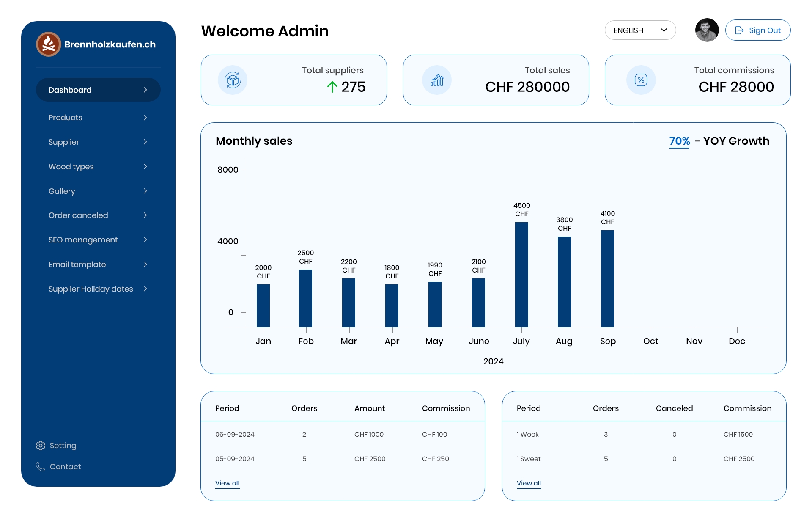Click the Total commissions percent icon
Image resolution: width=812 pixels, height=529 pixels.
point(640,80)
